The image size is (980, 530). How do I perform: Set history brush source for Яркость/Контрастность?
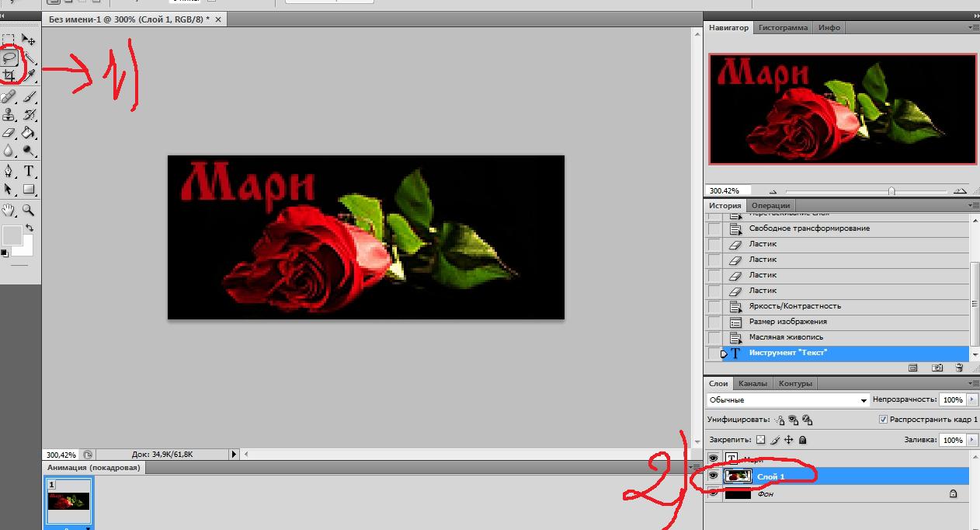[714, 306]
